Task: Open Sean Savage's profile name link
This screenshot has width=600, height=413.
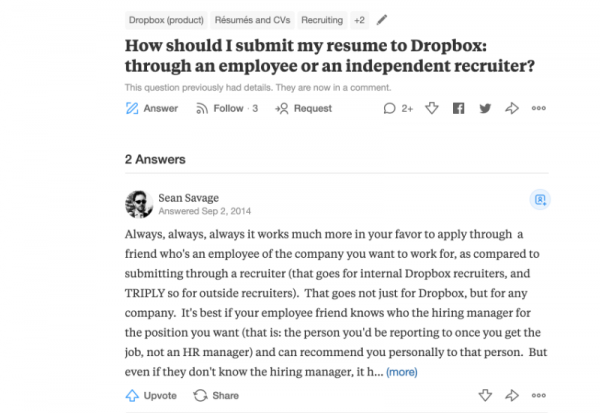Action: [187, 197]
